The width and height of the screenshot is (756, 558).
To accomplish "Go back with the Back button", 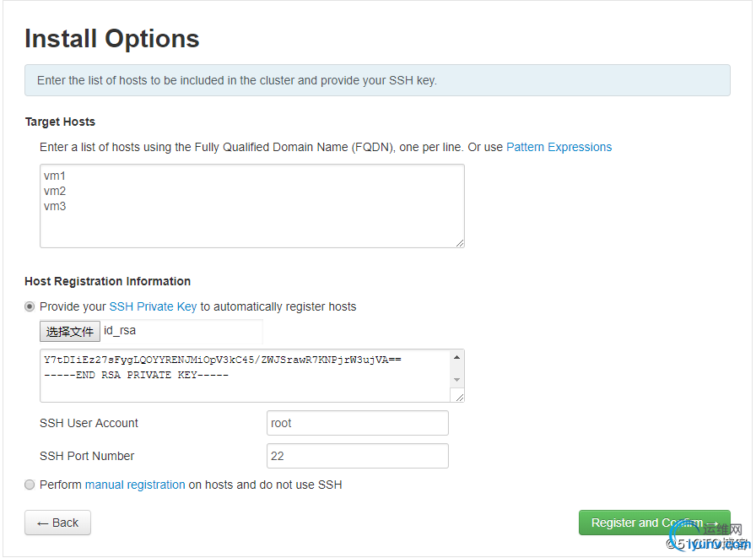I will 57,523.
